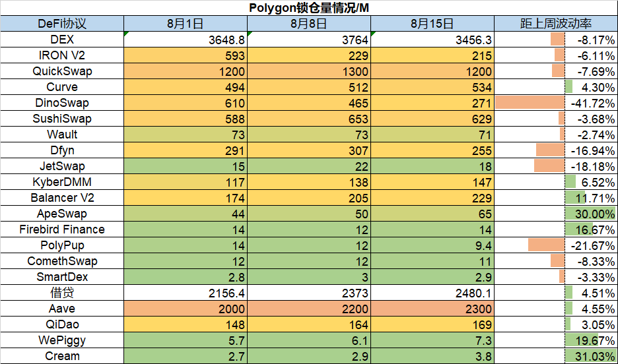Select the DEX change -8.17%

tap(596, 40)
